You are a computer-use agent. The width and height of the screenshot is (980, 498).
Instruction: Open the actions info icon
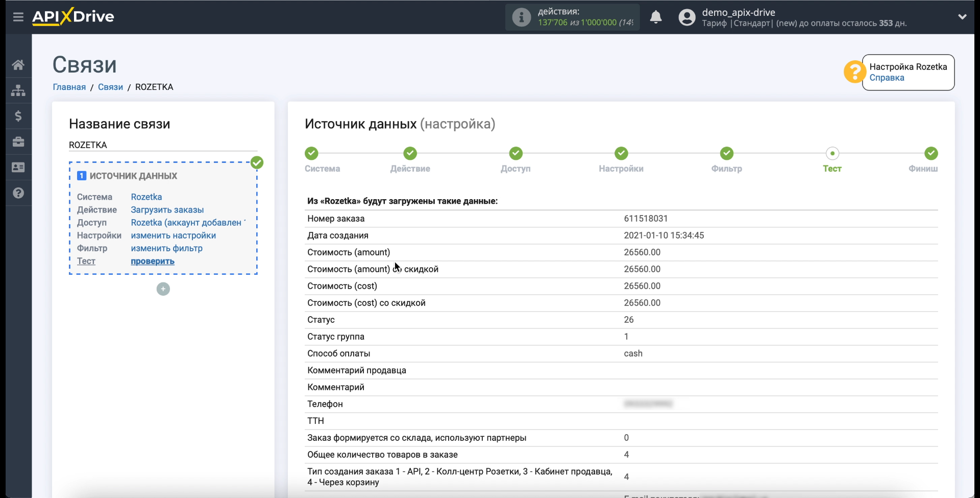[x=521, y=17]
